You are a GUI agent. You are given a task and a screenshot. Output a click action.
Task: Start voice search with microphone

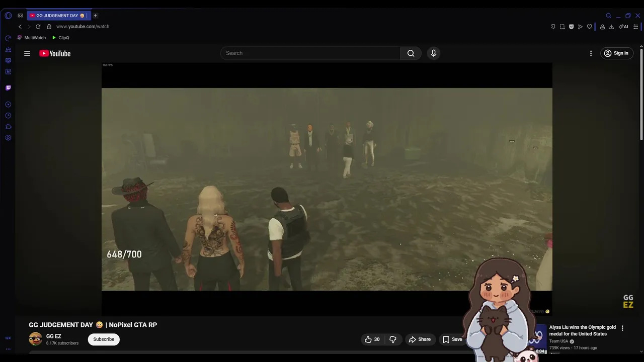[434, 53]
